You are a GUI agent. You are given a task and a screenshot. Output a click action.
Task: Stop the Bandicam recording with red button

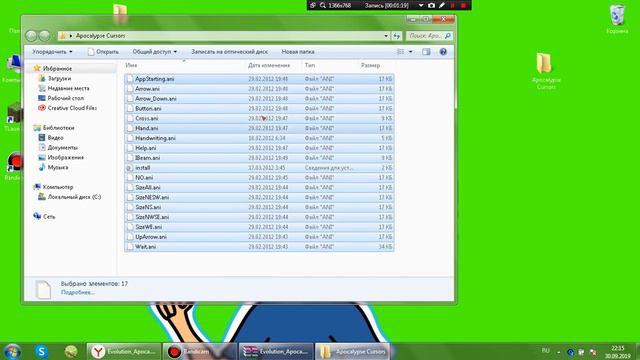click(463, 5)
